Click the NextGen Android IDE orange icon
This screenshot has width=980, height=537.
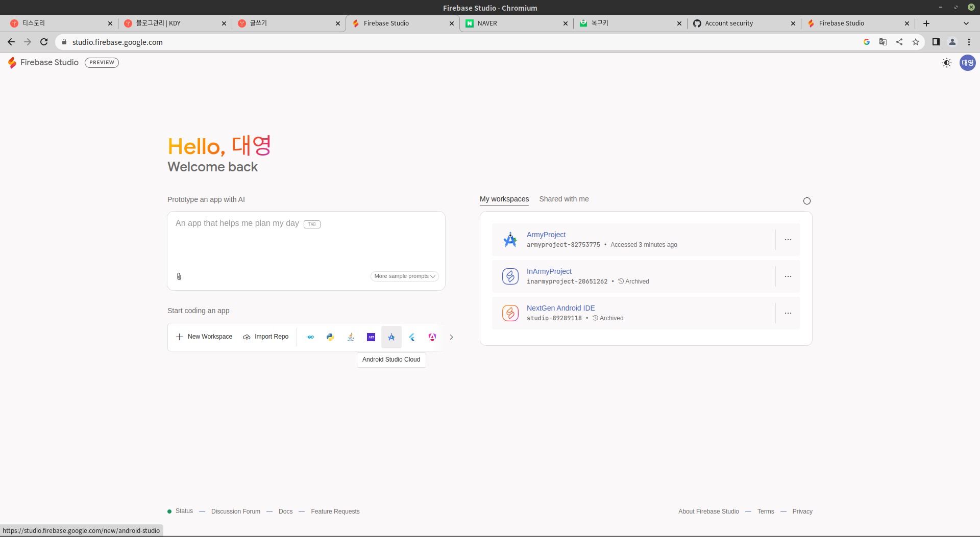point(510,313)
